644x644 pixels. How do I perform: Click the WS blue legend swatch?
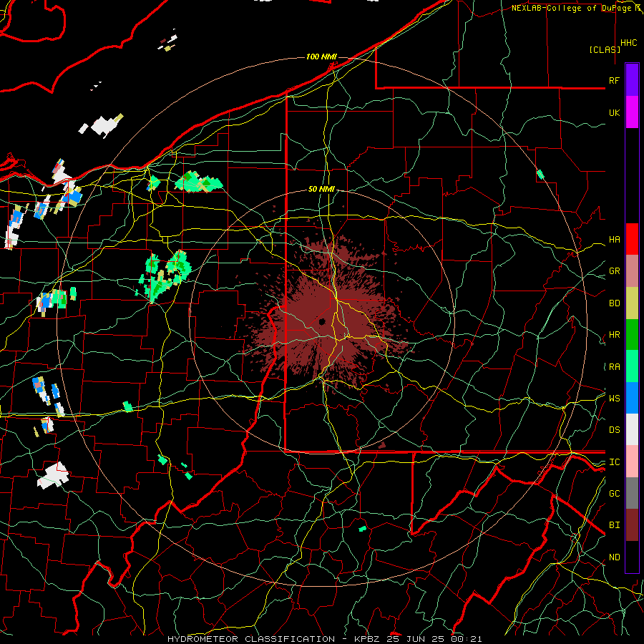[x=632, y=398]
